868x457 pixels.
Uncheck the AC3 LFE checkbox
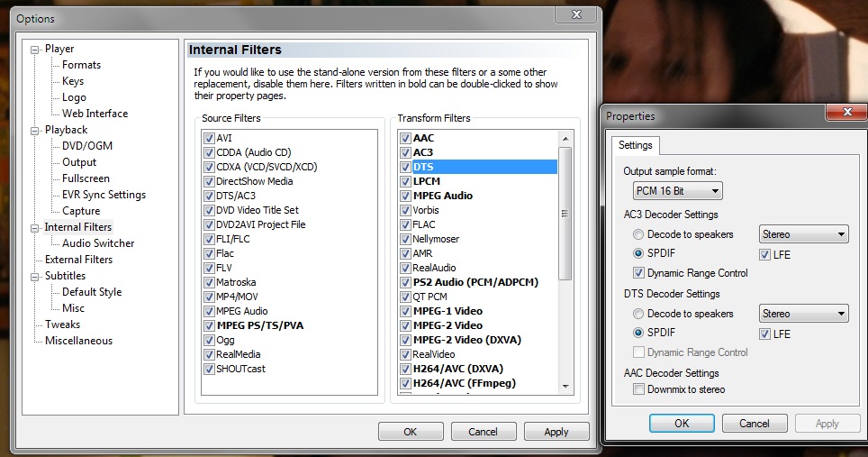(764, 255)
